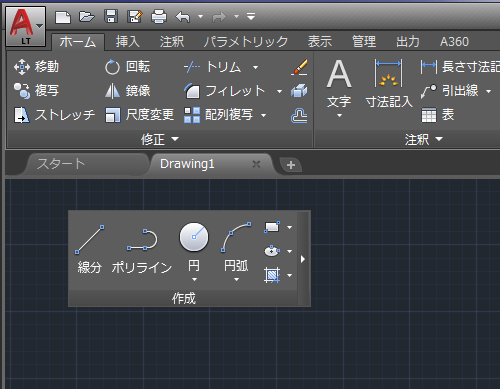Click the ellipse icon in 作成 panel
This screenshot has height=389, width=500.
(272, 251)
